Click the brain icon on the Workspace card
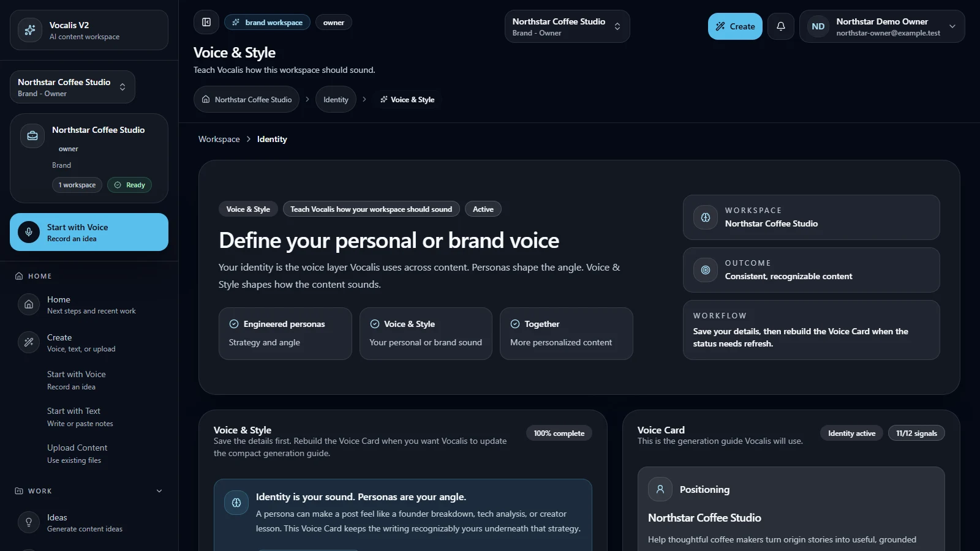Viewport: 980px width, 551px height. point(706,217)
